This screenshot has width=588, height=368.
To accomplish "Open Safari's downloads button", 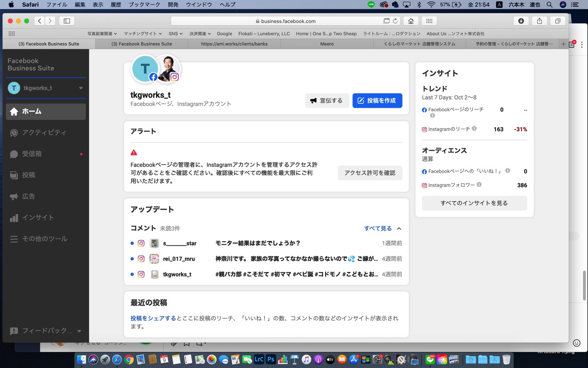I will (521, 21).
